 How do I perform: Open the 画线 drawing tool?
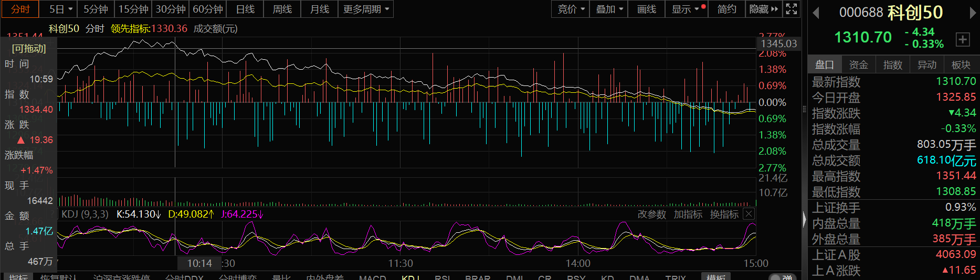click(x=646, y=9)
